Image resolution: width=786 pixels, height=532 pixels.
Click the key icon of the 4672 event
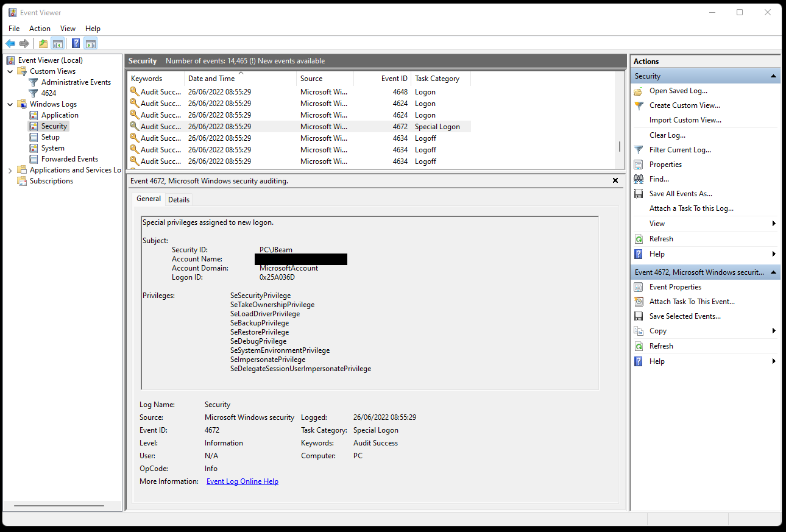click(x=134, y=127)
